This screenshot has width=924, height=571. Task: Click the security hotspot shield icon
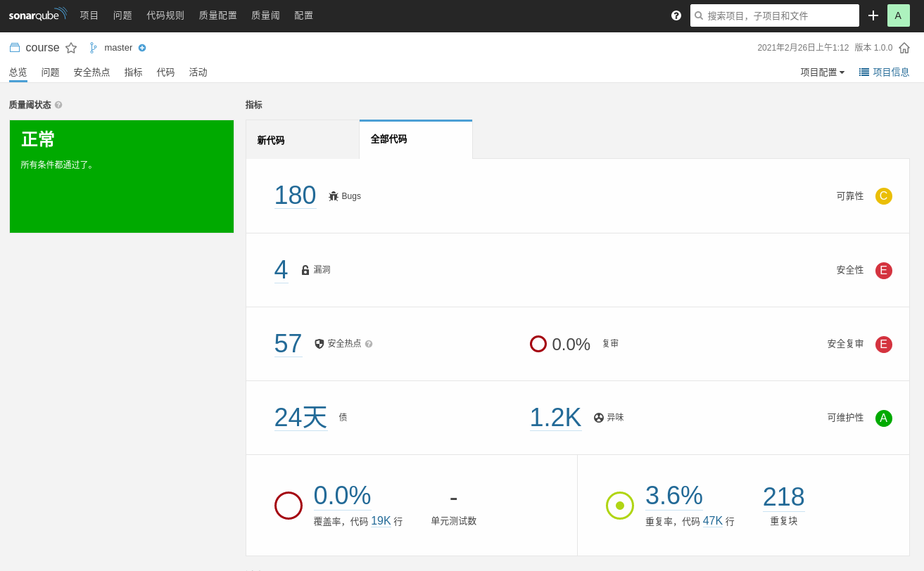click(319, 344)
